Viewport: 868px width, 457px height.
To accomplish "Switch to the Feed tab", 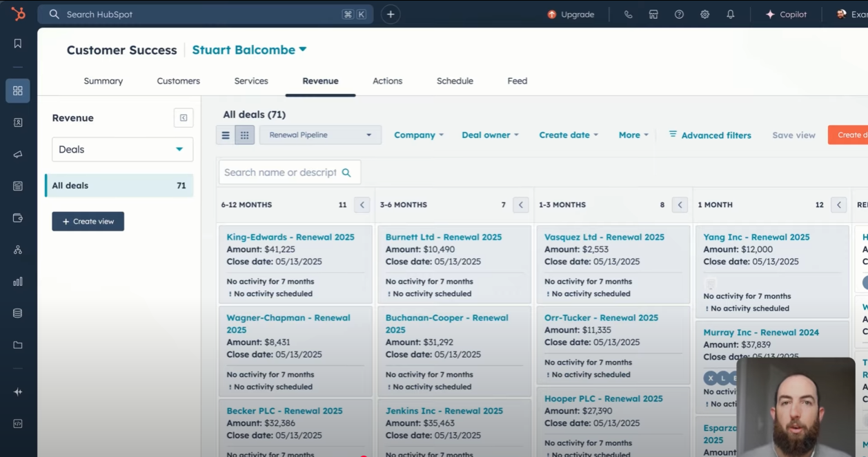I will (x=517, y=81).
